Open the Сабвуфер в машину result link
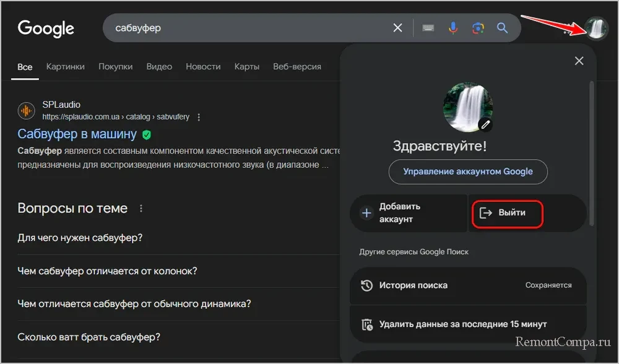Image resolution: width=619 pixels, height=364 pixels. (x=77, y=134)
